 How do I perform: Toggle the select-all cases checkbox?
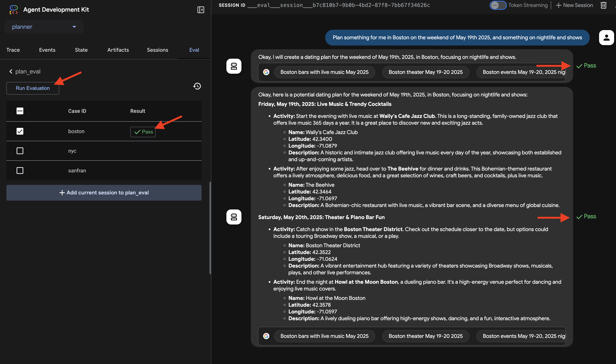tap(20, 111)
